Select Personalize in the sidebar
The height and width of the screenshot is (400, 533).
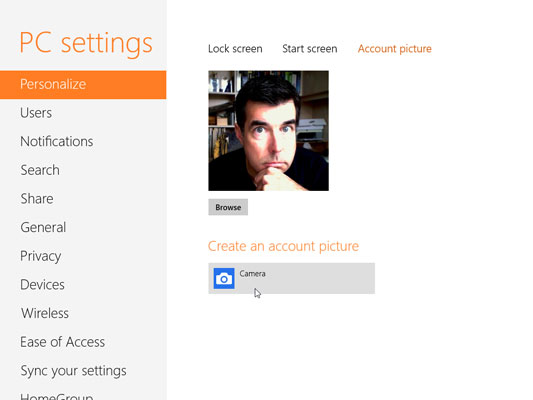(x=83, y=85)
